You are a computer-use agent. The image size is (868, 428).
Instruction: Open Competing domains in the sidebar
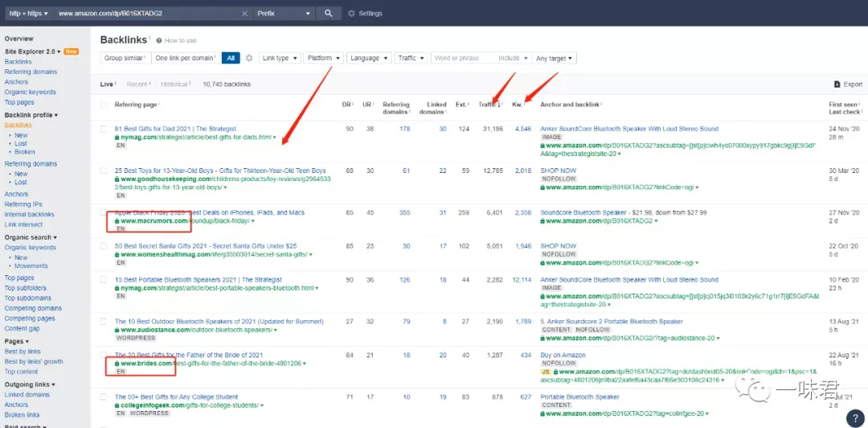[33, 308]
